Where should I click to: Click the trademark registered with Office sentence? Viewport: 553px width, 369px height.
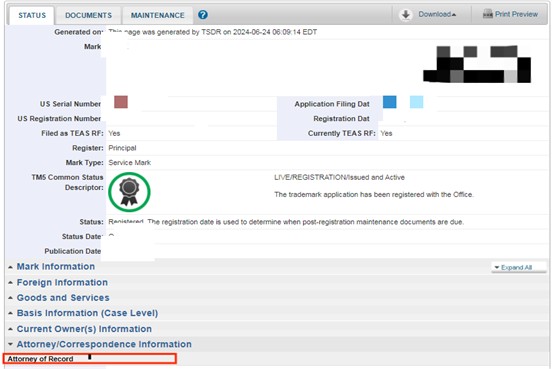pyautogui.click(x=374, y=194)
